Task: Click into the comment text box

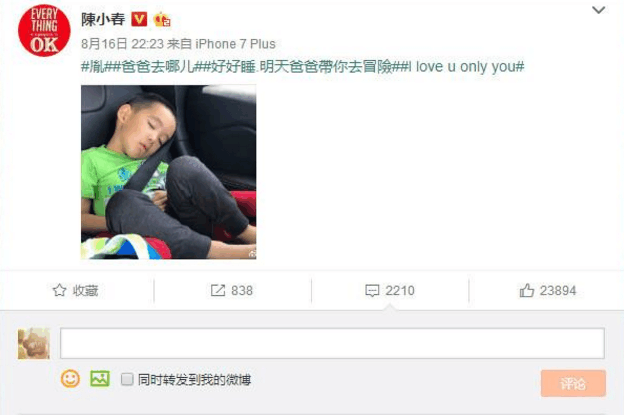Action: (332, 343)
